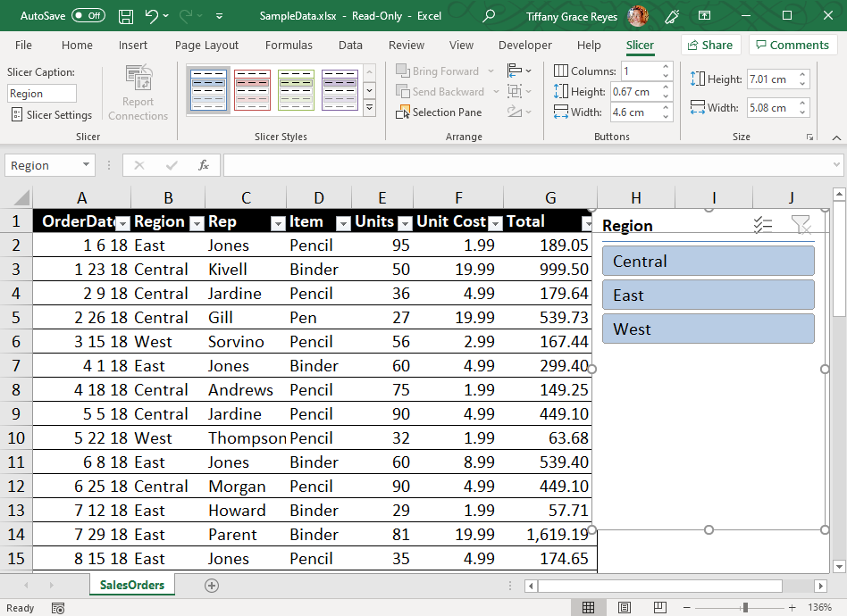Click the Redo arrow icon
The height and width of the screenshot is (616, 847).
tap(186, 16)
